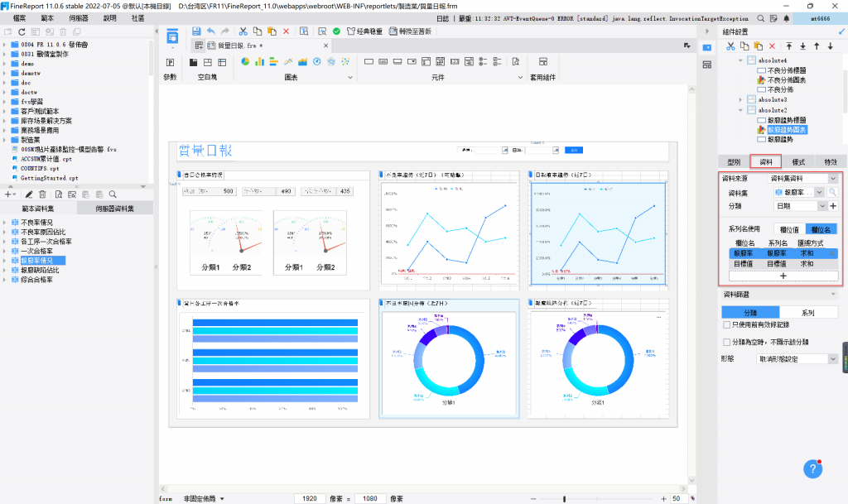
Task: Click the notification bell icon
Action: click(787, 18)
